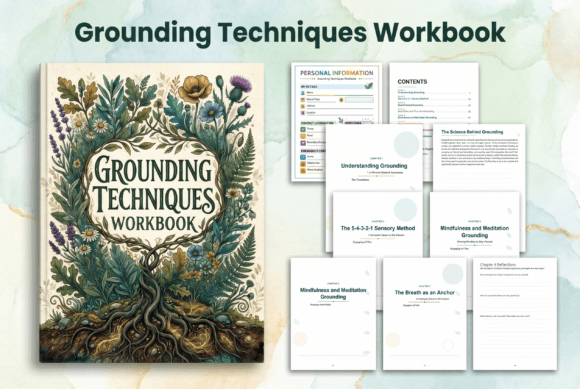580x389 pixels.
Task: Click the book cover of the Grounding Techniques Workbook
Action: [152, 213]
